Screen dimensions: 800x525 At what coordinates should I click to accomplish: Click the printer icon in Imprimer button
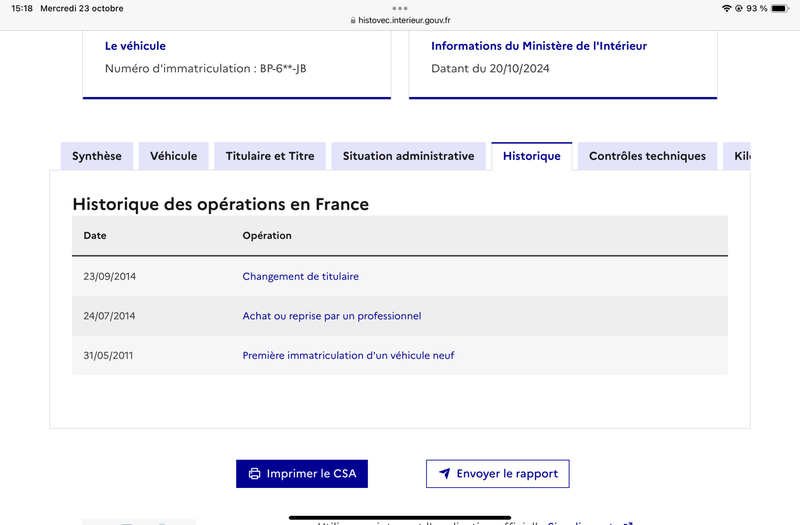254,474
